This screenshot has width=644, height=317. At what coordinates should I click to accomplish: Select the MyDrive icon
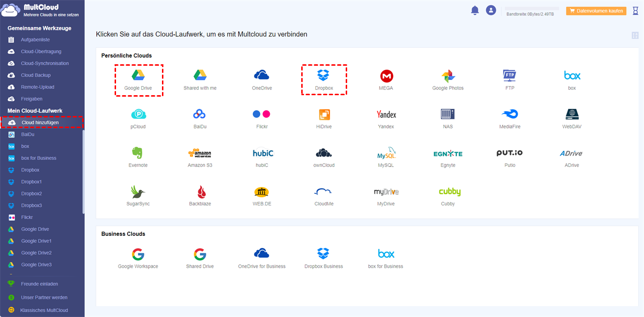(x=386, y=196)
